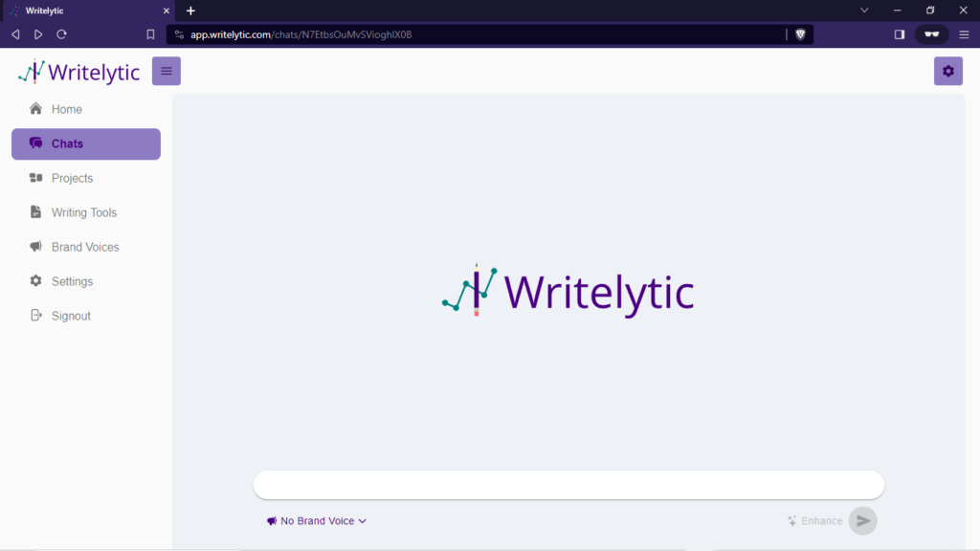Open the tab search dropdown chevron
The height and width of the screenshot is (551, 980).
(x=864, y=11)
